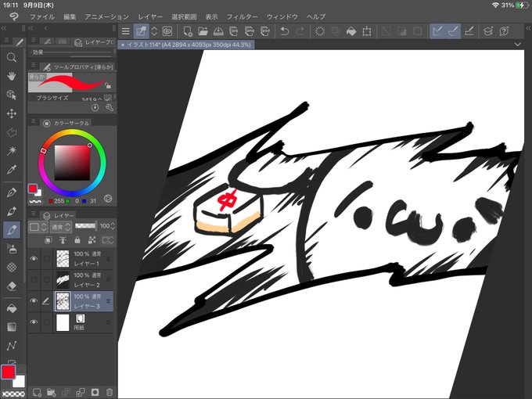Image resolution: width=532 pixels, height=399 pixels.
Task: Select the Gradient tool
Action: pyautogui.click(x=12, y=327)
